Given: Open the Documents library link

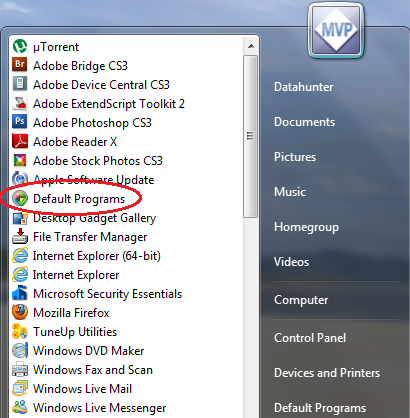Looking at the screenshot, I should [304, 122].
